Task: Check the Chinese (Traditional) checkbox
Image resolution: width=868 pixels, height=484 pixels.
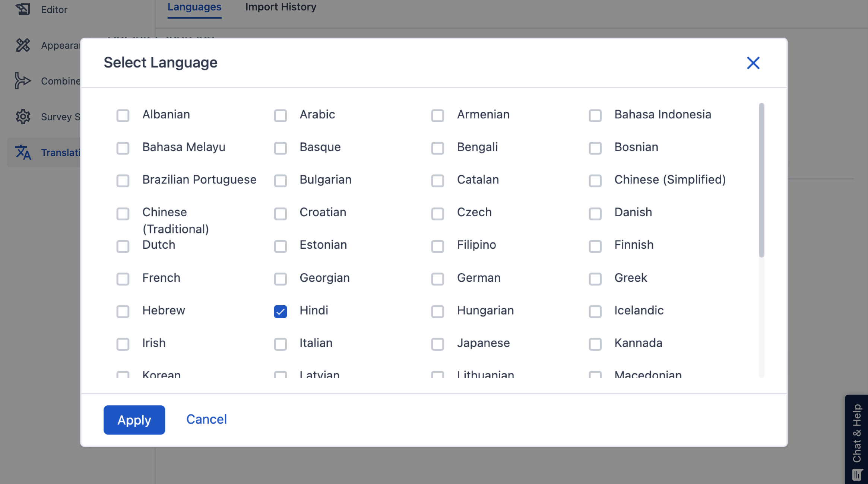Action: pyautogui.click(x=123, y=214)
